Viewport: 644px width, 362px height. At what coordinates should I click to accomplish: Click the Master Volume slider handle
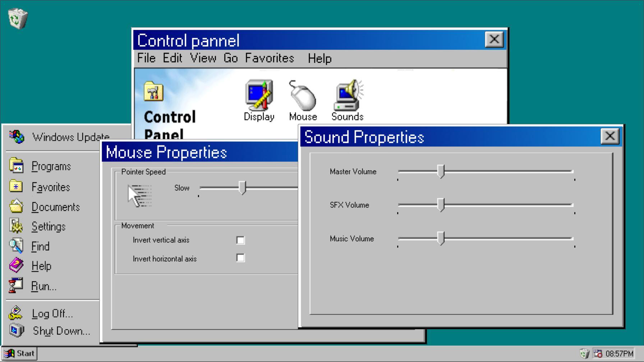pyautogui.click(x=441, y=172)
